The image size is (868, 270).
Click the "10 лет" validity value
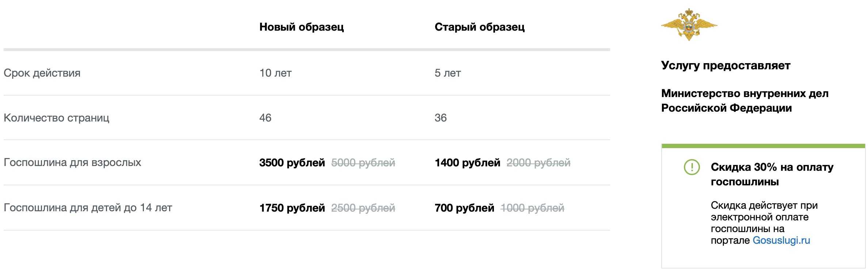click(x=275, y=73)
